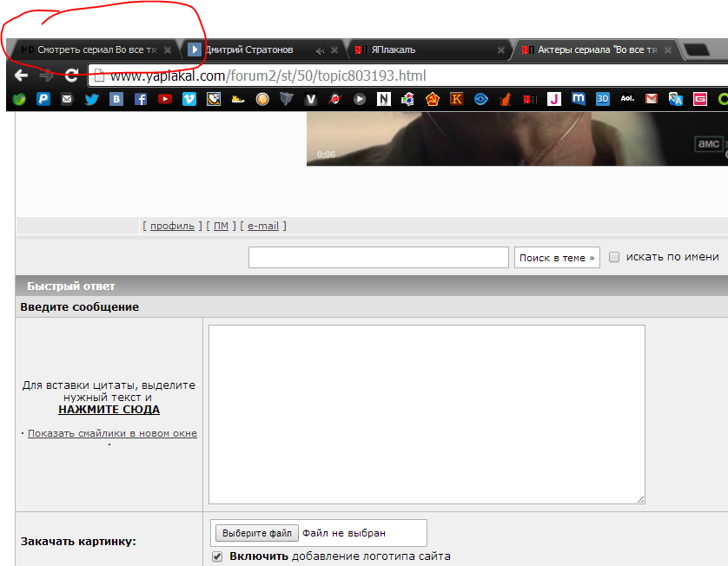Click the 'Быстрый ответ' header text
728x566 pixels.
[x=71, y=286]
